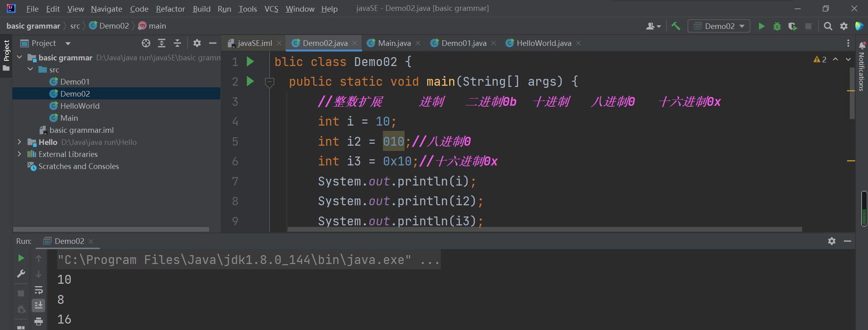The height and width of the screenshot is (330, 868).
Task: Toggle soft-wrap in Run console
Action: click(39, 290)
